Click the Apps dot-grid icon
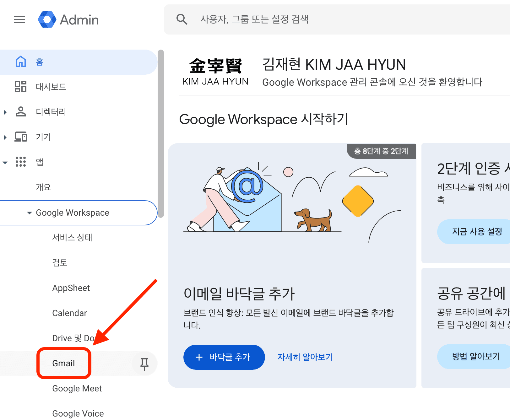This screenshot has height=420, width=510. (21, 162)
